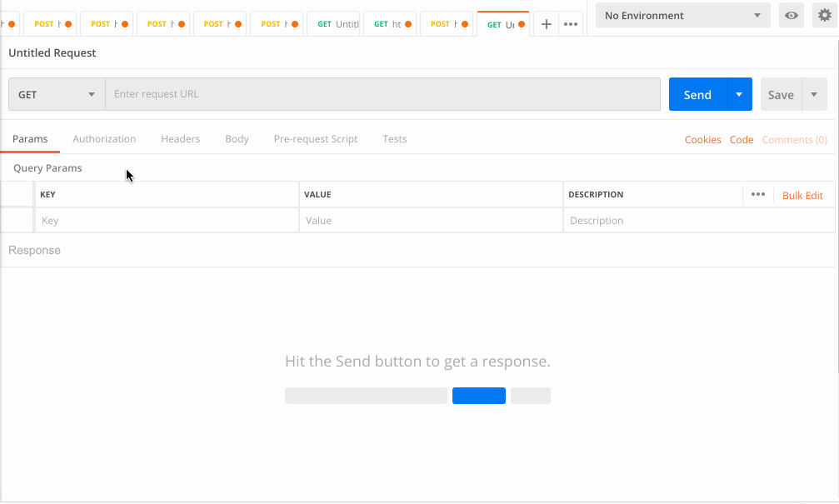Click the Query Params label

pyautogui.click(x=47, y=168)
